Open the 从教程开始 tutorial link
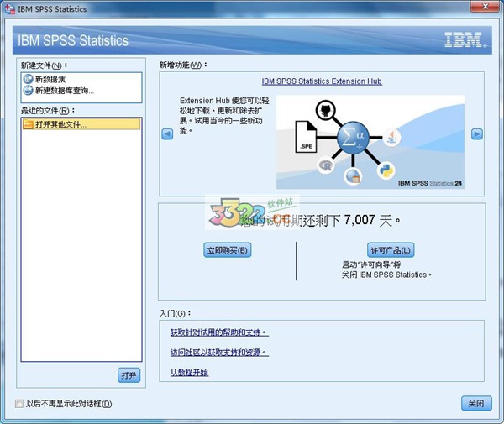This screenshot has height=424, width=504. coord(189,372)
